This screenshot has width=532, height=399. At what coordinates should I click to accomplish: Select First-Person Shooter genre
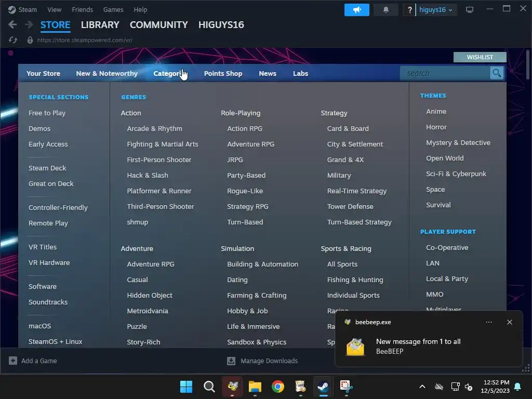coord(159,159)
